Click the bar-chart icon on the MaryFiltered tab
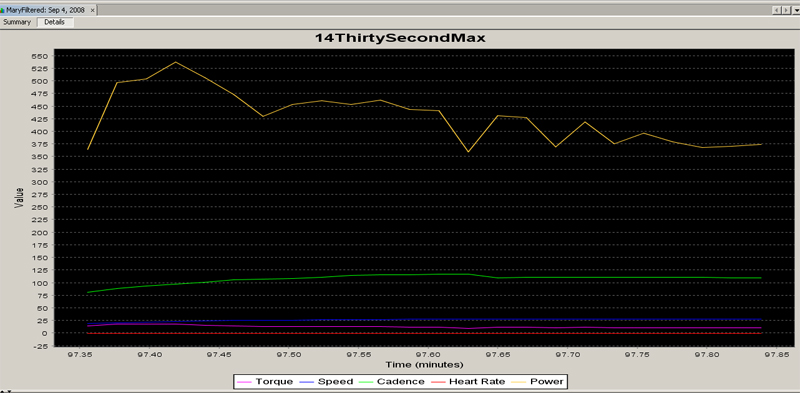Viewport: 800px width, 393px height. tap(2, 10)
